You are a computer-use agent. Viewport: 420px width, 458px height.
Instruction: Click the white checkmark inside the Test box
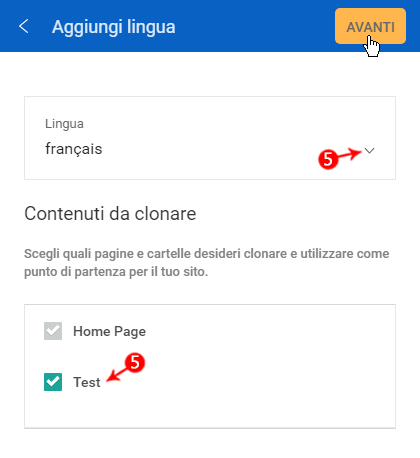pos(53,382)
